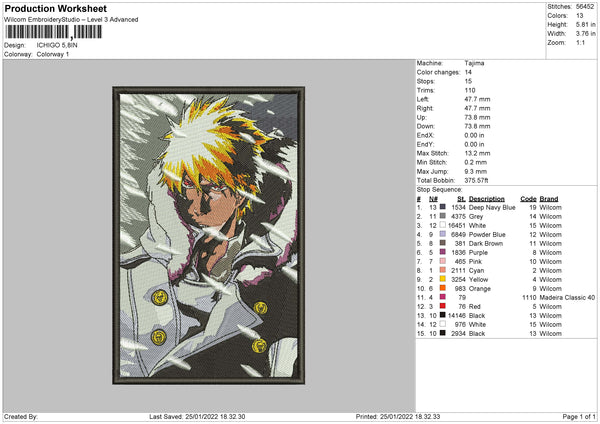This screenshot has height=424, width=600.
Task: Click the 'Deep Navy Blue' description text
Action: (492, 207)
